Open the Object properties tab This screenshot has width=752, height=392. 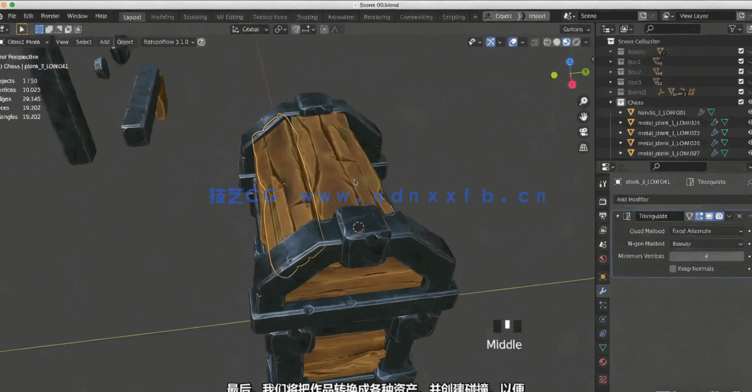(x=603, y=277)
